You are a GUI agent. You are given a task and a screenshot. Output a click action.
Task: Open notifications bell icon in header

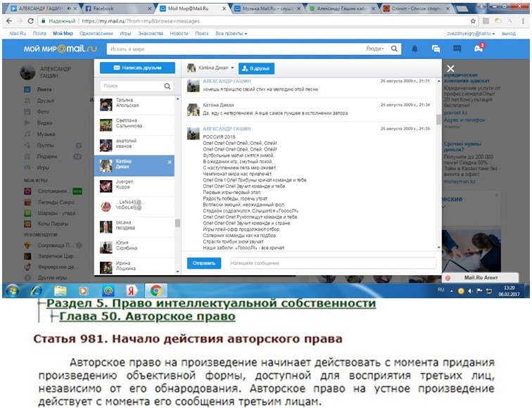(414, 49)
